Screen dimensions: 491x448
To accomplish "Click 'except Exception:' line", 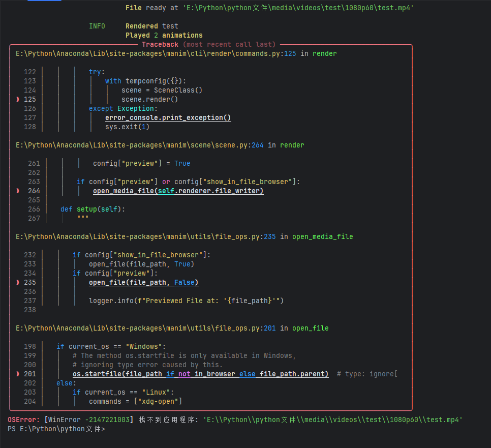I will [123, 108].
